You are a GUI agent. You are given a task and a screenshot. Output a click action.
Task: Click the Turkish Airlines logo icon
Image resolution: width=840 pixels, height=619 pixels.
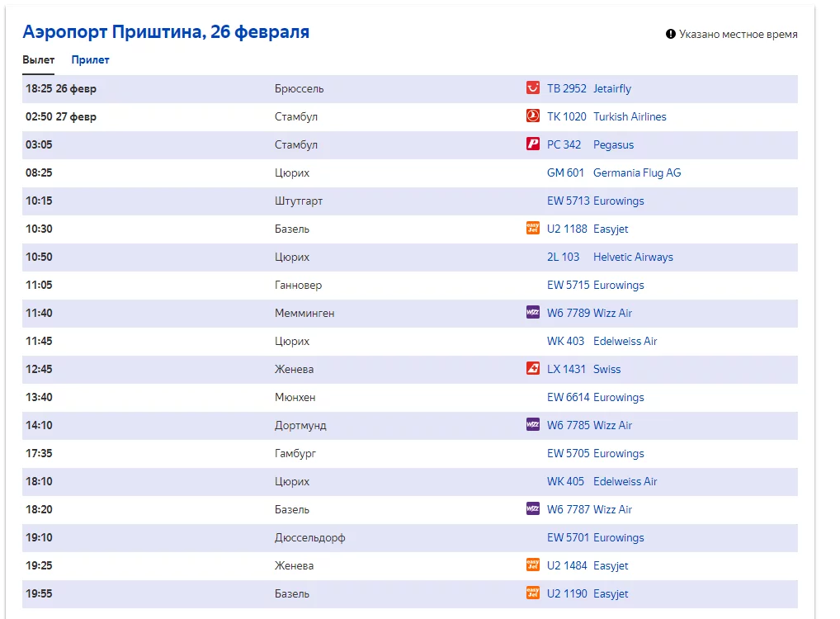click(533, 116)
